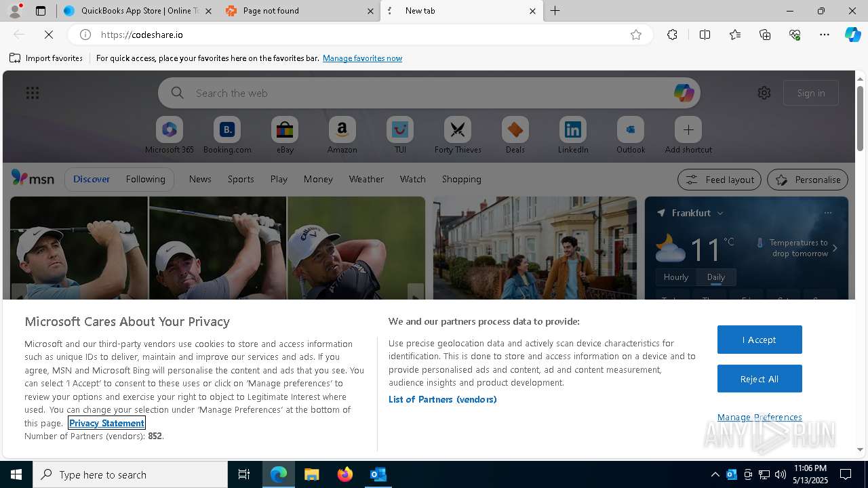Expand the temperature forecast arrow

(x=835, y=248)
